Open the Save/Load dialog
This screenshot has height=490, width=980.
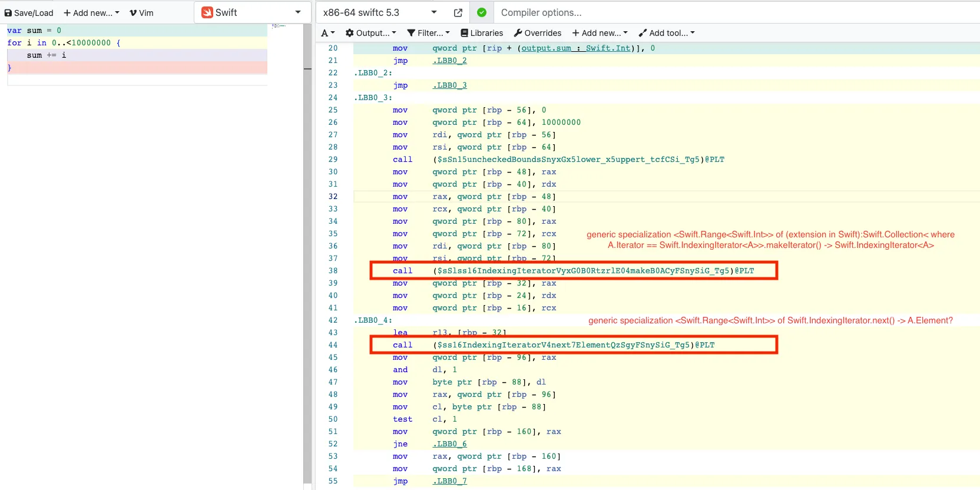(x=29, y=12)
